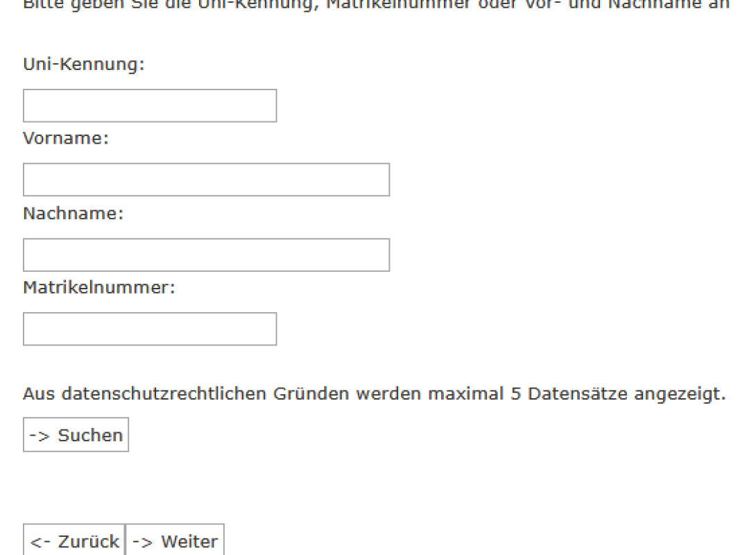This screenshot has height=555, width=756.
Task: Proceed to the next step
Action: [175, 541]
